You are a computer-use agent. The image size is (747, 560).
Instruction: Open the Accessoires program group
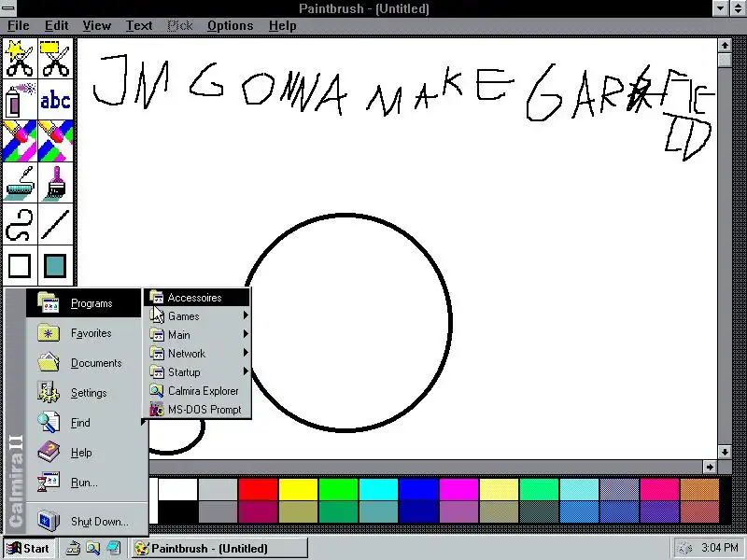pos(197,298)
